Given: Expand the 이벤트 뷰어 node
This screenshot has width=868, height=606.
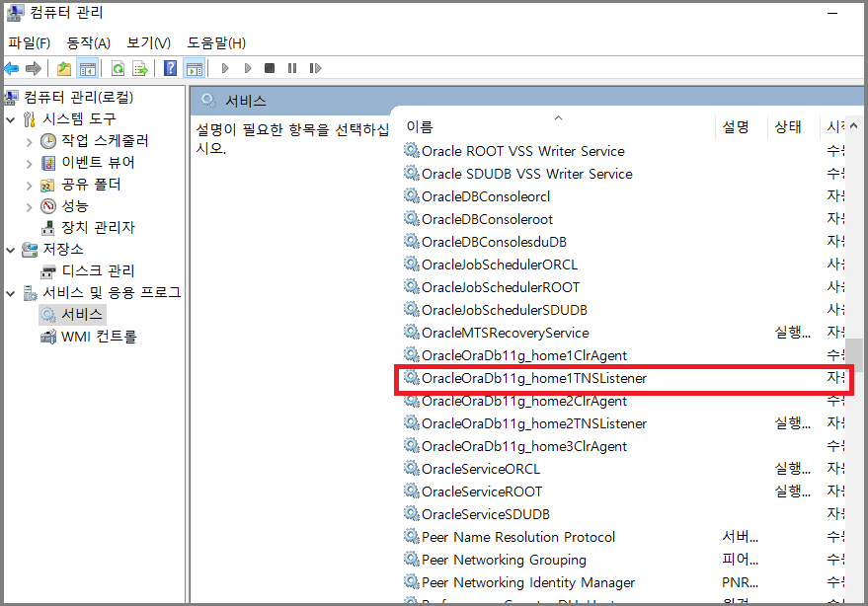Looking at the screenshot, I should tap(29, 163).
